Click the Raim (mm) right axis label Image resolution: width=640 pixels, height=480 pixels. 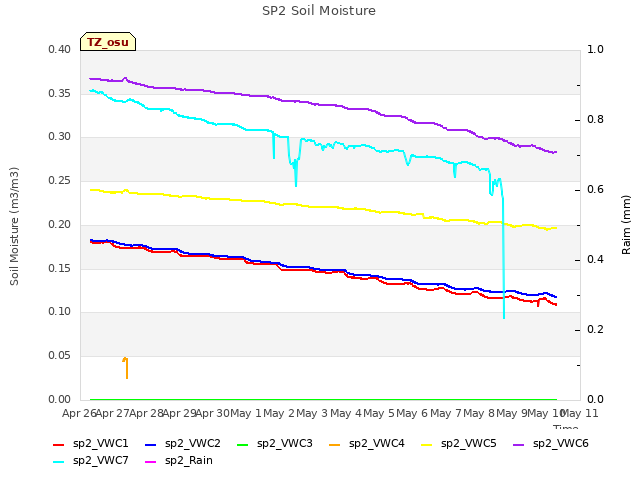[626, 225]
